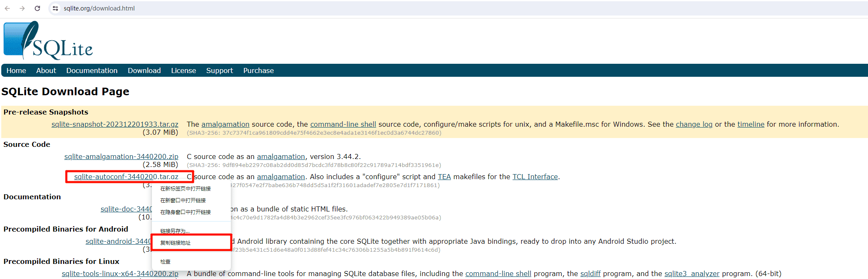Go back with the browser back arrow
The width and height of the screenshot is (868, 279).
pyautogui.click(x=7, y=8)
